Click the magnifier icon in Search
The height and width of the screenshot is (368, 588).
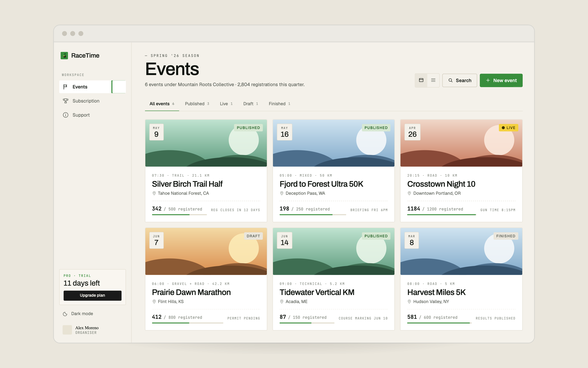click(450, 80)
